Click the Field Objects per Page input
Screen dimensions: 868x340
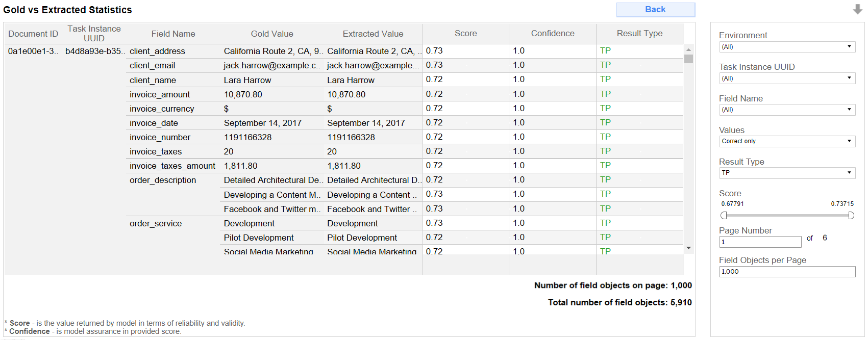point(787,272)
